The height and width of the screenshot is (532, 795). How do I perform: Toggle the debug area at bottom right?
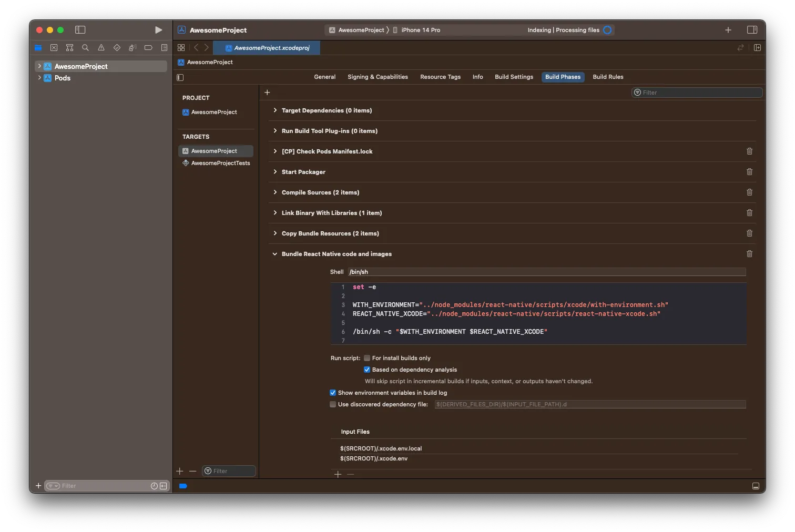[756, 486]
